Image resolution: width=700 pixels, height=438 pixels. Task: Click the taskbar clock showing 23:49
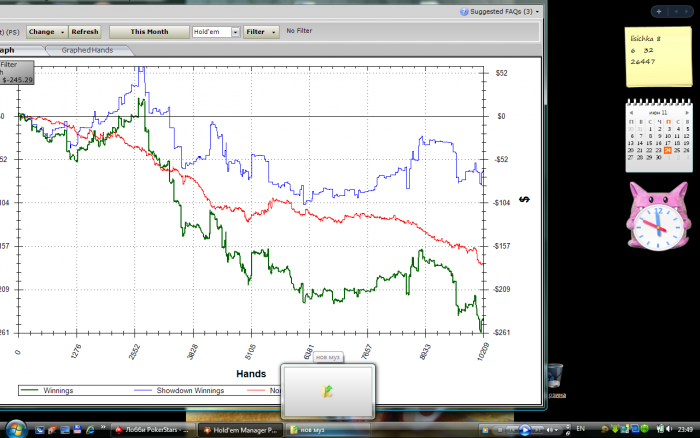685,430
